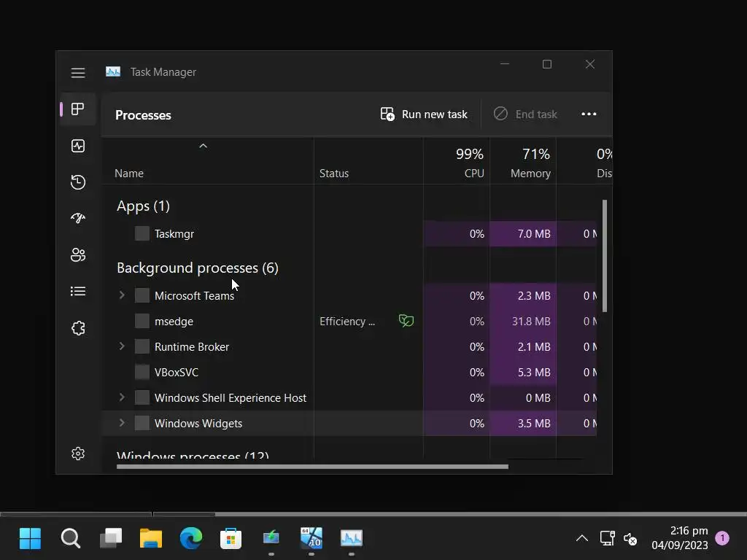
Task: Click the Microsoft Teams process icon
Action: [142, 296]
